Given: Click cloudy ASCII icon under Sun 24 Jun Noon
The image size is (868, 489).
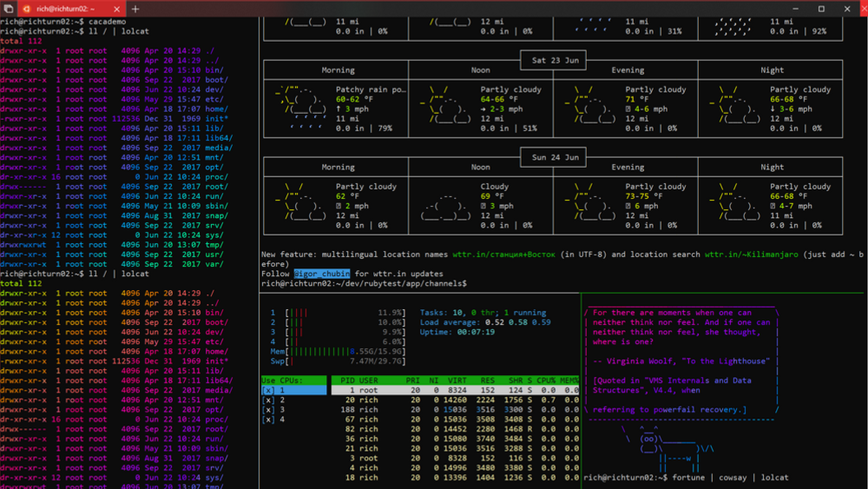Looking at the screenshot, I should (x=445, y=206).
